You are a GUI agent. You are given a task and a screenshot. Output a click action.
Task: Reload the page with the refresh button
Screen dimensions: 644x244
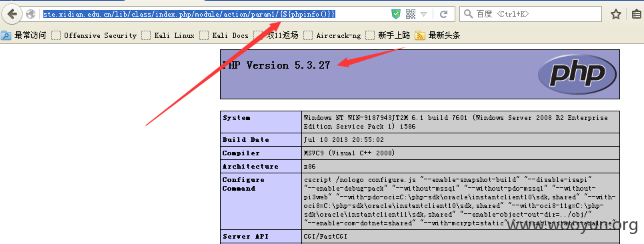pos(443,15)
